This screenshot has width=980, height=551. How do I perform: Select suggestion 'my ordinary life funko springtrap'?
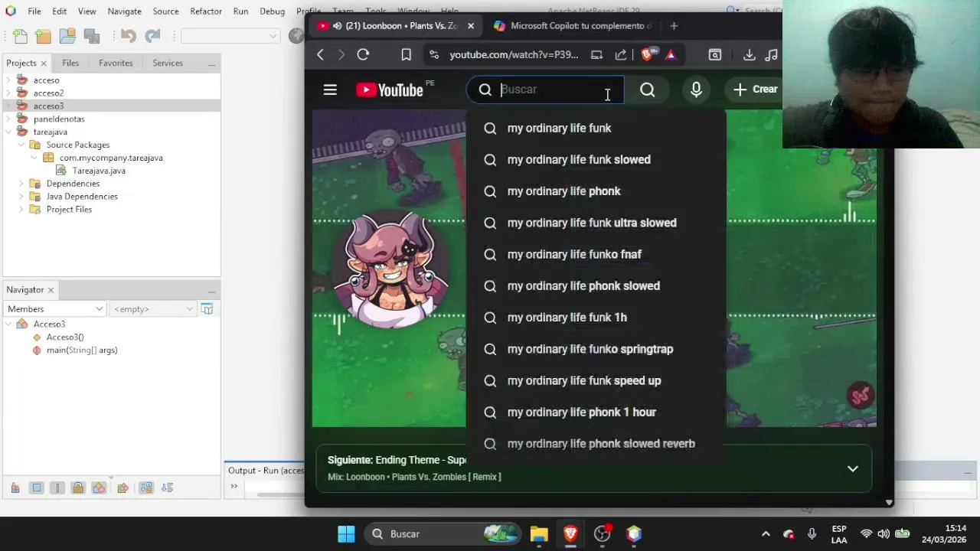point(596,349)
